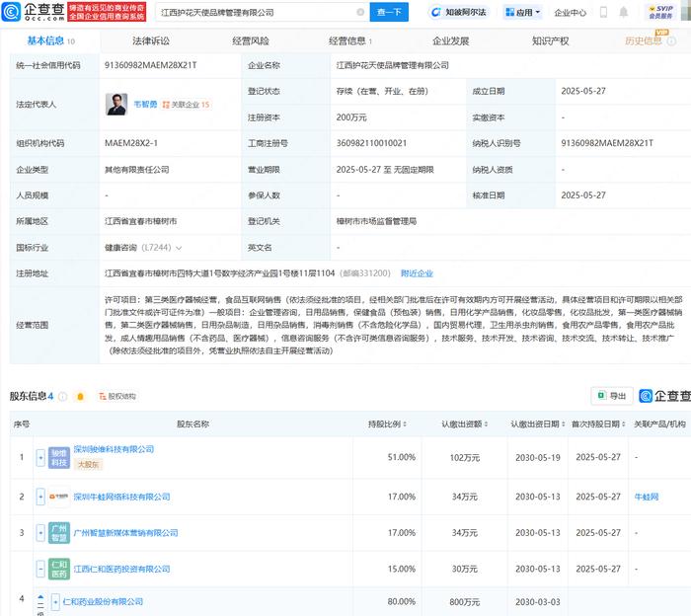691x616 pixels.
Task: Open the SVIP 会员服务 badge
Action: click(660, 12)
